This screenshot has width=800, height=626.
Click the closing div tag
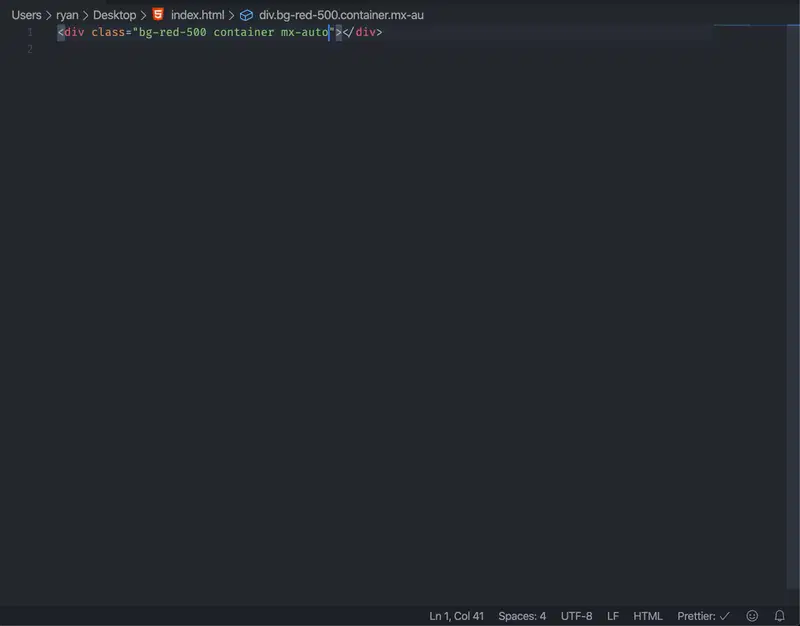[x=362, y=32]
